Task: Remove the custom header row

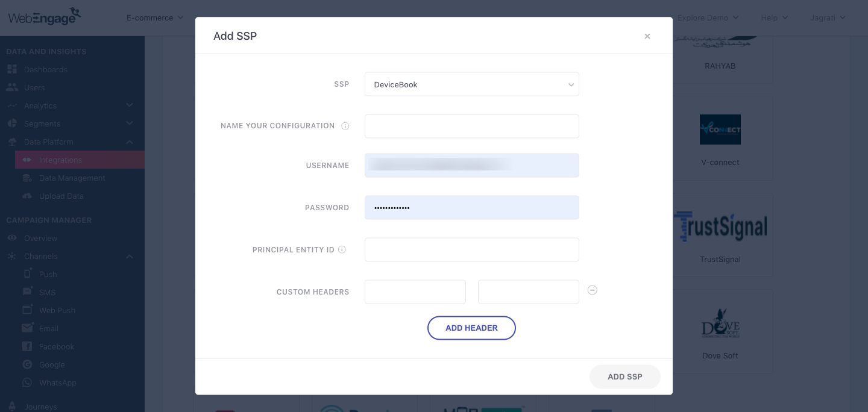Action: (x=593, y=290)
